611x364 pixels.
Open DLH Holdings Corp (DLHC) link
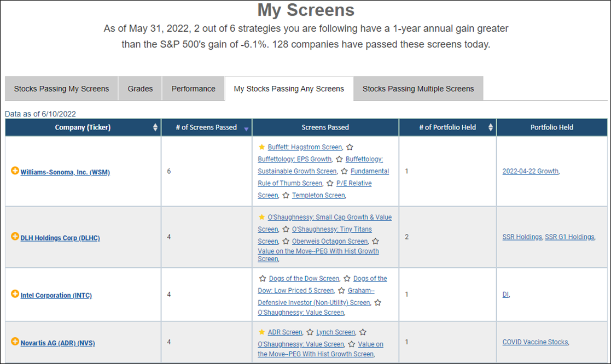pos(60,238)
